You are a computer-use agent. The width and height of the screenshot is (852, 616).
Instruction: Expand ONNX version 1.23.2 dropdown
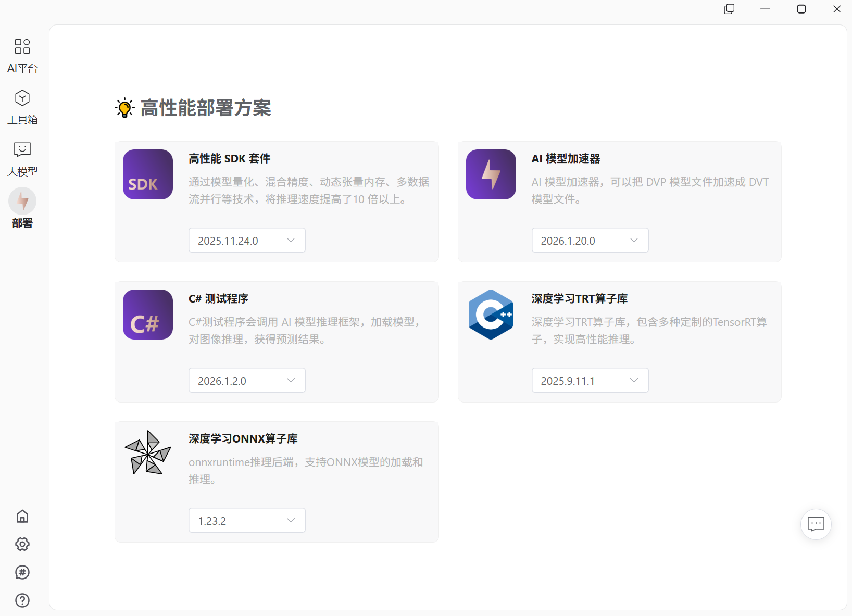click(x=247, y=520)
